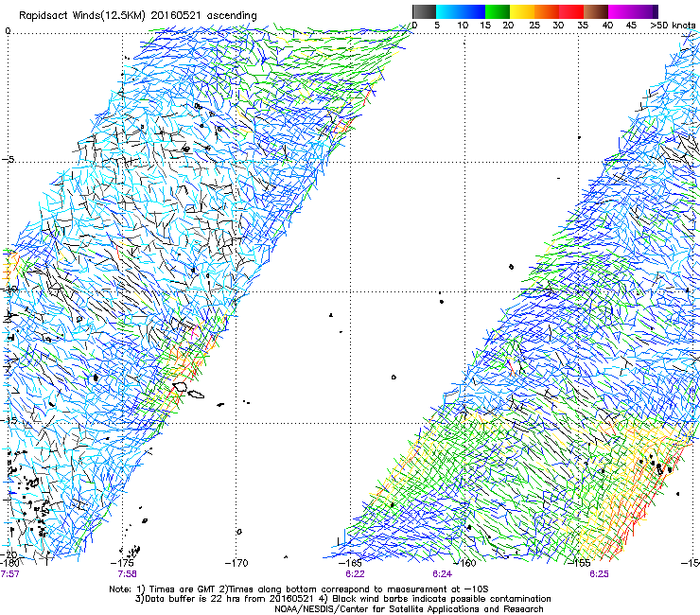Click the purple '6:24' swath time
700x615 pixels.
(442, 574)
